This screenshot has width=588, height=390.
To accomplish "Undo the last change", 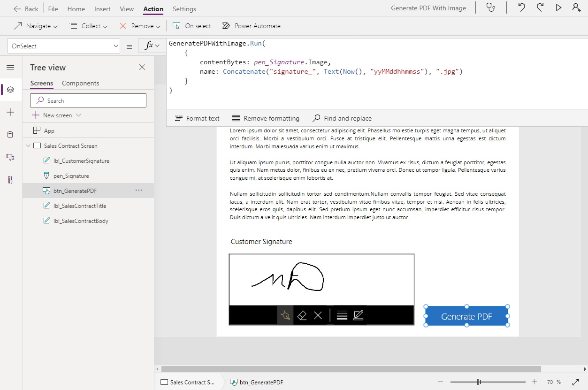I will click(521, 8).
